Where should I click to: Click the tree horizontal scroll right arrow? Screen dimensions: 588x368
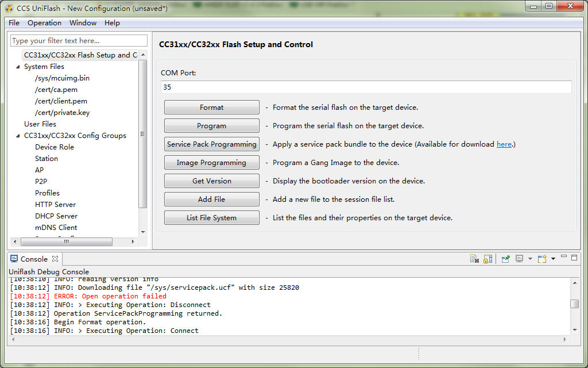(x=133, y=242)
